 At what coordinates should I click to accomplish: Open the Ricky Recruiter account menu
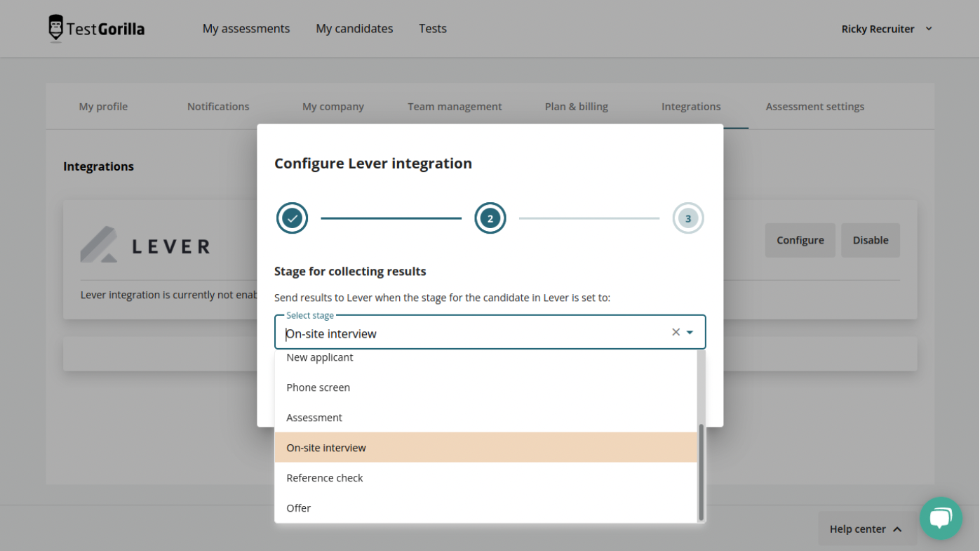point(886,28)
